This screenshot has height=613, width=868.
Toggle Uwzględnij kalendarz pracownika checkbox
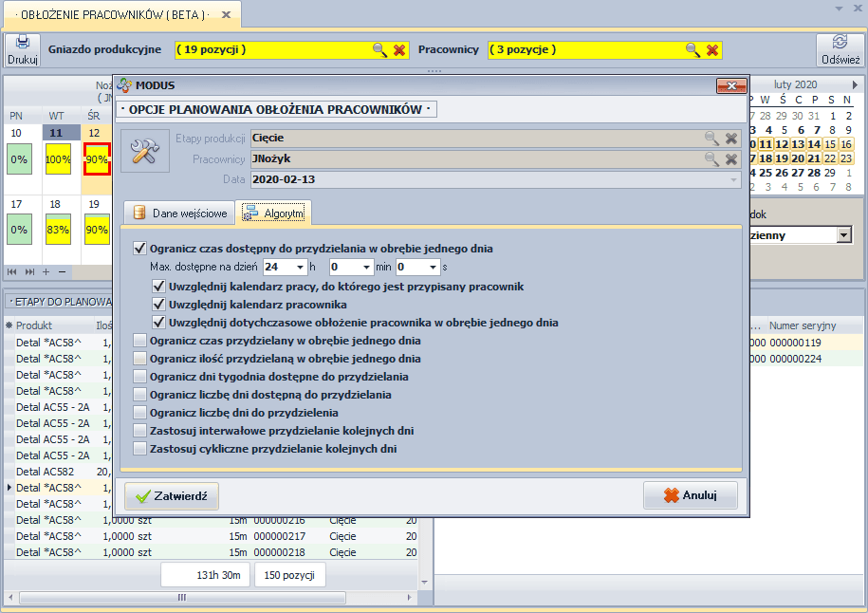coord(158,305)
